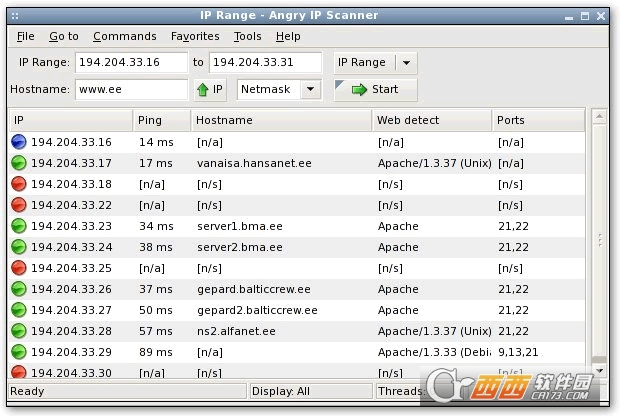Click the Display: All status bar entry
Image resolution: width=620 pixels, height=416 pixels.
pos(281,391)
